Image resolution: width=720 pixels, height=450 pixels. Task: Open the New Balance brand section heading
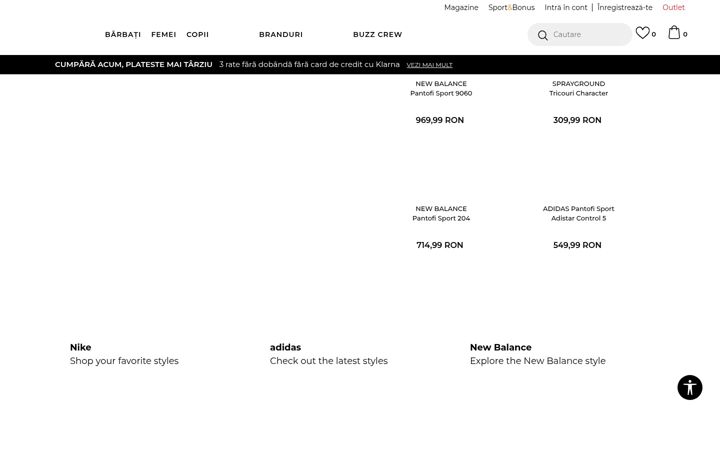tap(501, 347)
